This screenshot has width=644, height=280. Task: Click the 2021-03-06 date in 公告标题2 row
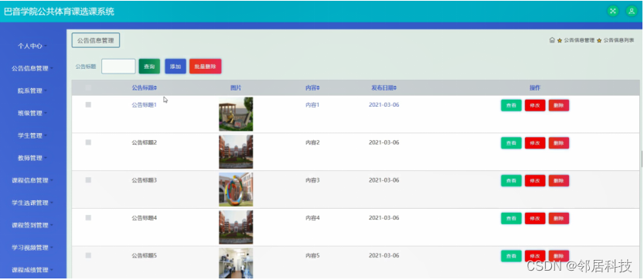384,142
